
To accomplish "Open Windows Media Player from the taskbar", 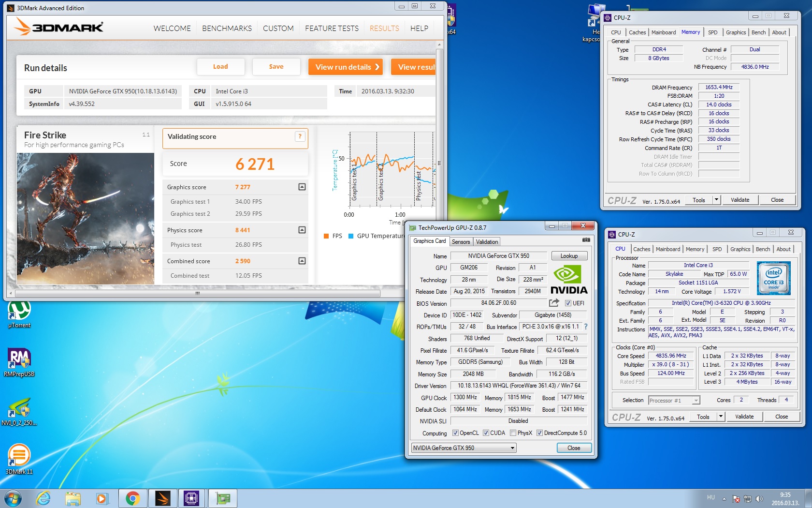I will (102, 498).
